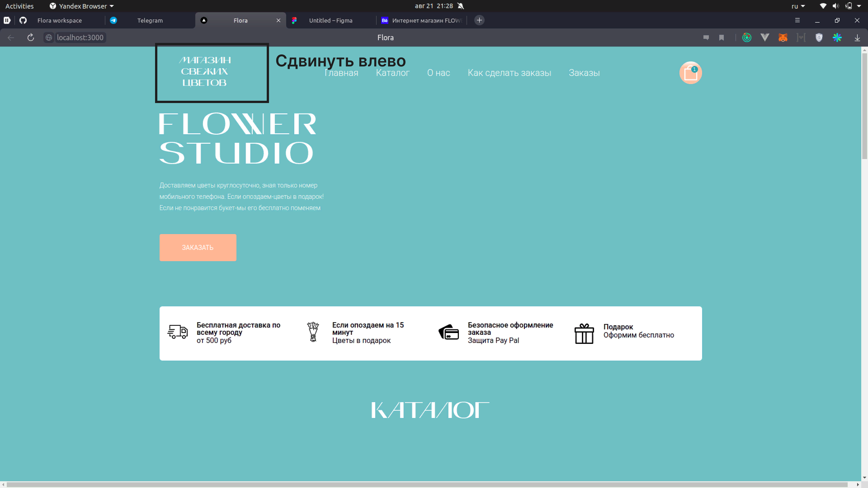Click the MetaMask fox extension icon
This screenshot has width=868, height=488.
point(783,38)
